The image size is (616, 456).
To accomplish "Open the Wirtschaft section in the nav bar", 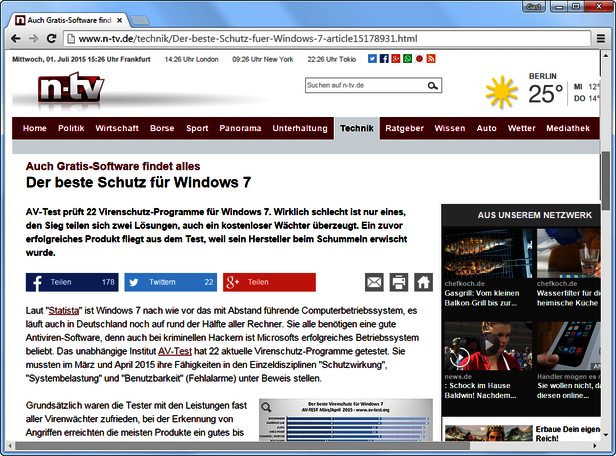I will coord(117,128).
